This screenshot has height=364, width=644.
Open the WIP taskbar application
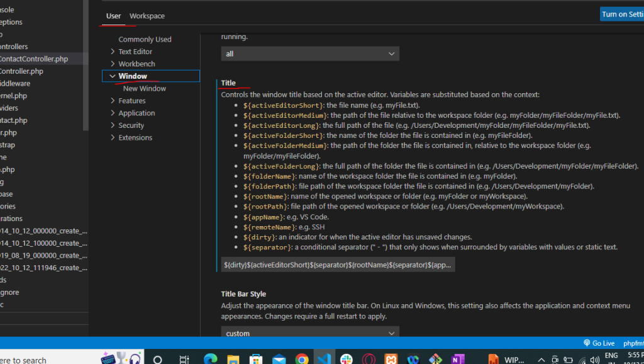tap(506, 360)
